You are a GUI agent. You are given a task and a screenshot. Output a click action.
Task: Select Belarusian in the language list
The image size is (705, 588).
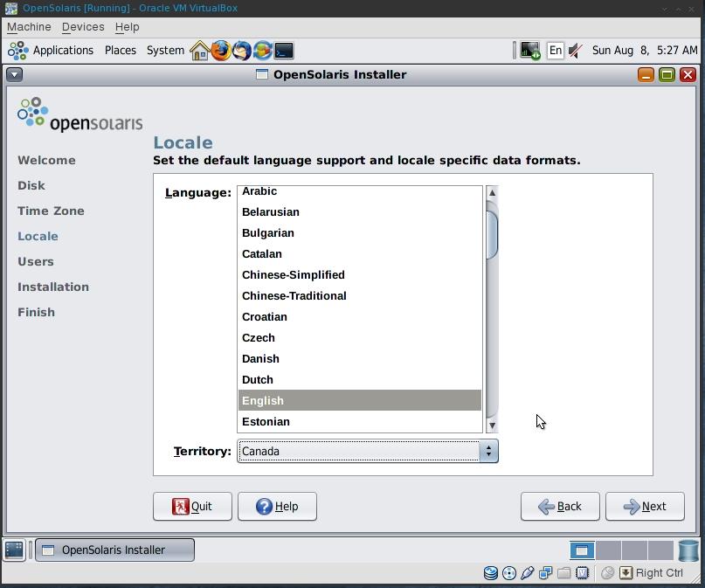pos(360,211)
